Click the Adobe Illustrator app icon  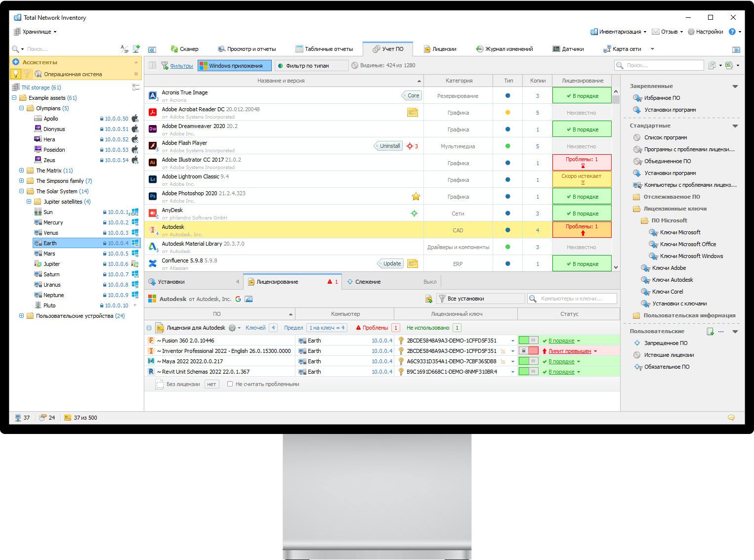(153, 163)
